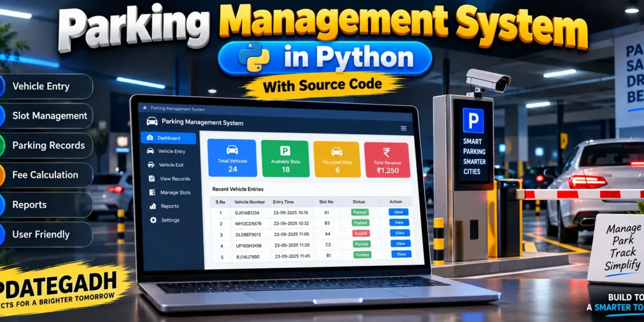
Task: Click the Recent Vehicle Entries heading
Action: tap(238, 189)
